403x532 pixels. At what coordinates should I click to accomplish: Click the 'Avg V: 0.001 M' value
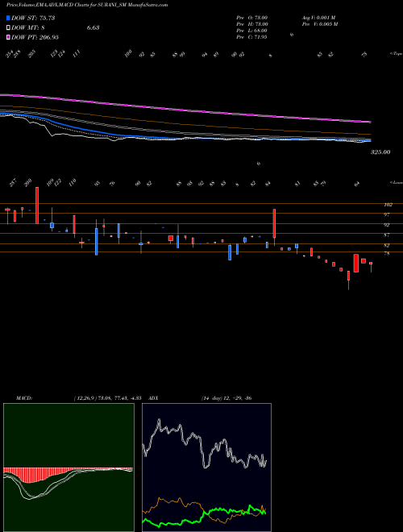pos(318,18)
